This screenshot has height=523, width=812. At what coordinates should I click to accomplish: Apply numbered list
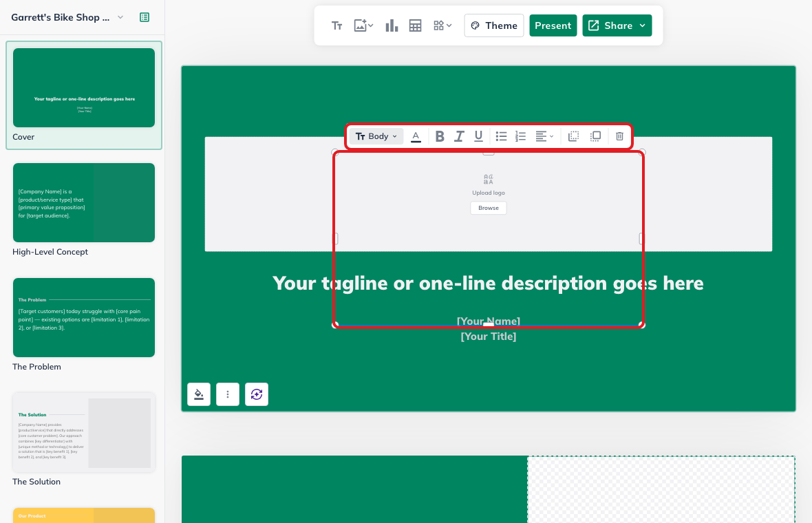[x=521, y=136]
